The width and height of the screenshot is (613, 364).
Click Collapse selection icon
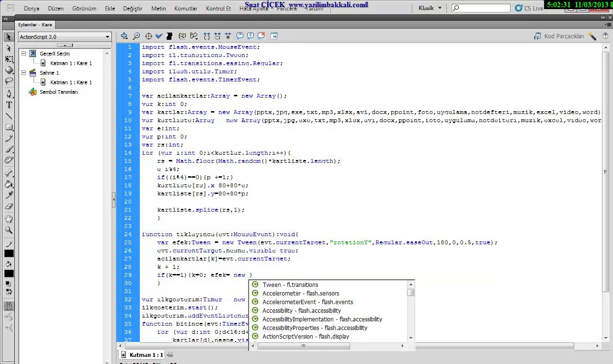(x=217, y=36)
